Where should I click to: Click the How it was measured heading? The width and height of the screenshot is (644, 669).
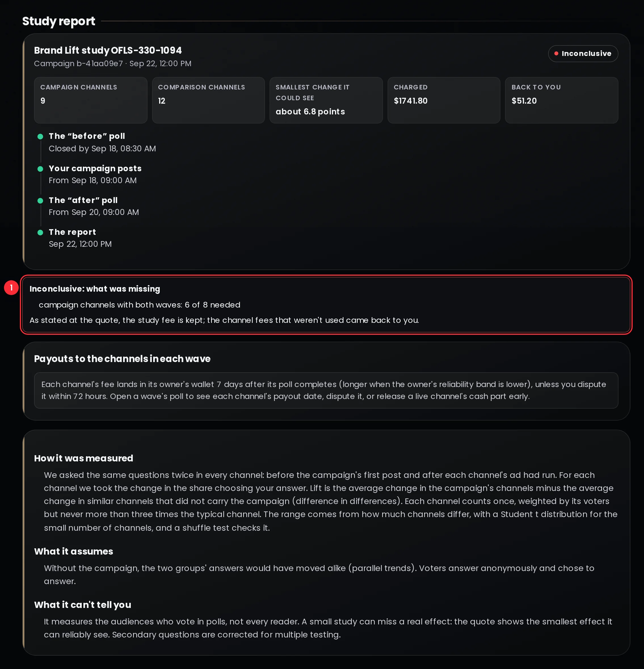(x=84, y=458)
